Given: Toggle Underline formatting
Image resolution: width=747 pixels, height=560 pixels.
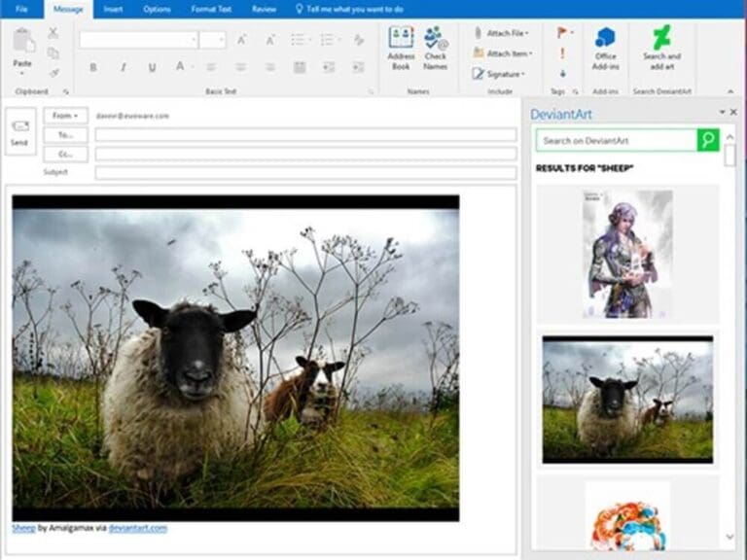Looking at the screenshot, I should coord(152,67).
